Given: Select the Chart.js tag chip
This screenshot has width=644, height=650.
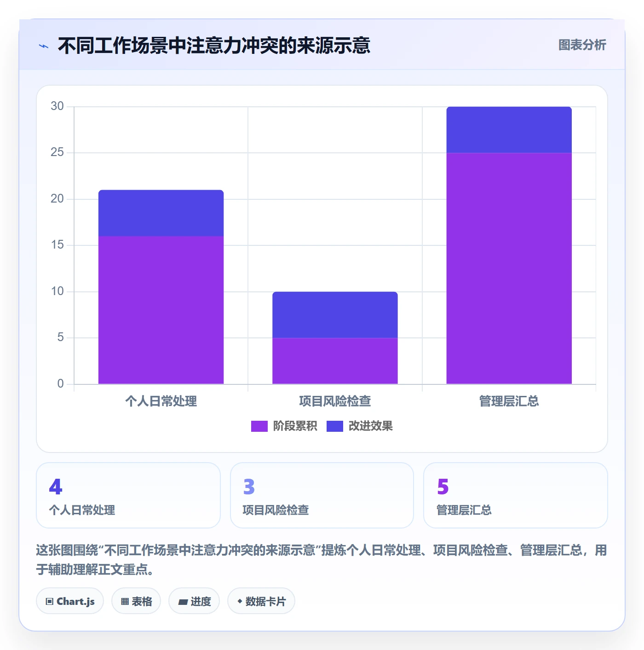Looking at the screenshot, I should coord(70,601).
